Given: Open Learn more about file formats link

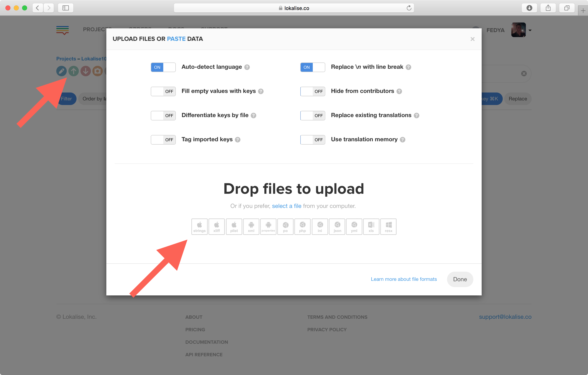Looking at the screenshot, I should point(404,279).
